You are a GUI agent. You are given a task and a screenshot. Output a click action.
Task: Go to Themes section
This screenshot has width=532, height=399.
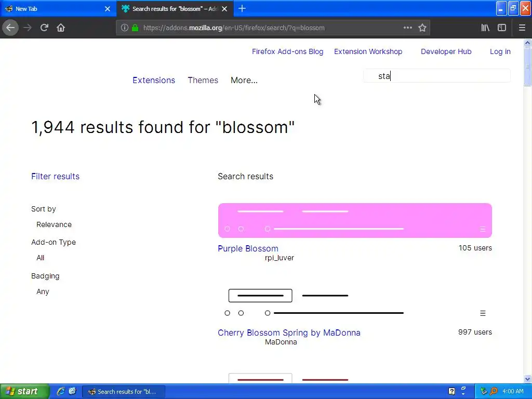(x=203, y=81)
